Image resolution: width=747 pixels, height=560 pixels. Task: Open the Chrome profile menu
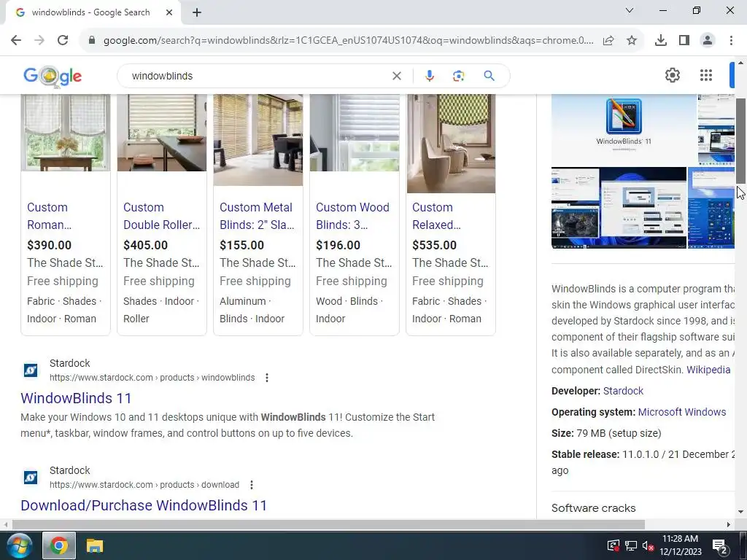click(x=708, y=41)
